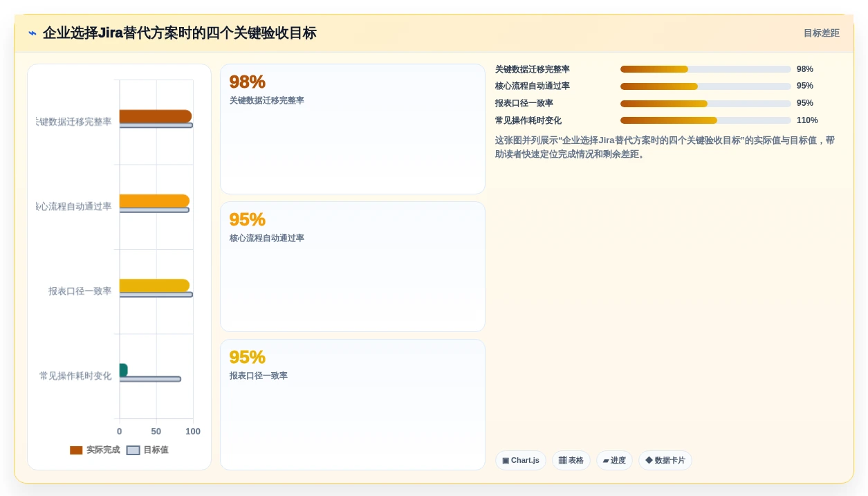Image resolution: width=868 pixels, height=496 pixels.
Task: Click the gray target bar for 常见操作耗时变化
Action: [150, 379]
